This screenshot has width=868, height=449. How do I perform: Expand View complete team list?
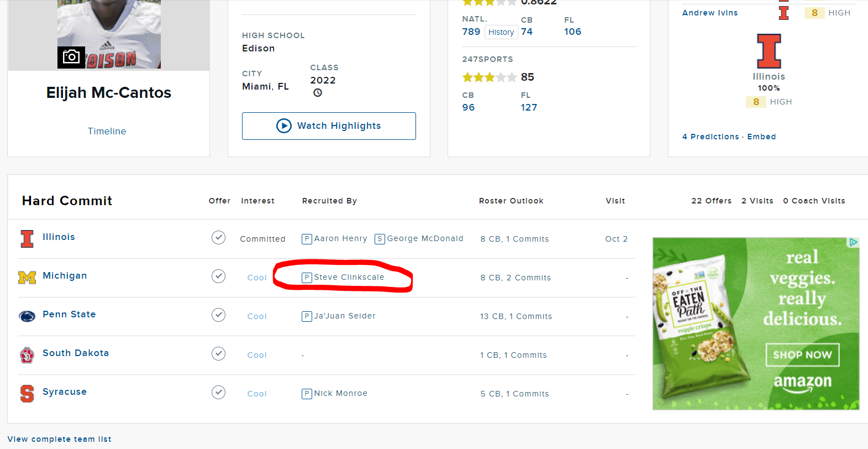click(x=60, y=439)
